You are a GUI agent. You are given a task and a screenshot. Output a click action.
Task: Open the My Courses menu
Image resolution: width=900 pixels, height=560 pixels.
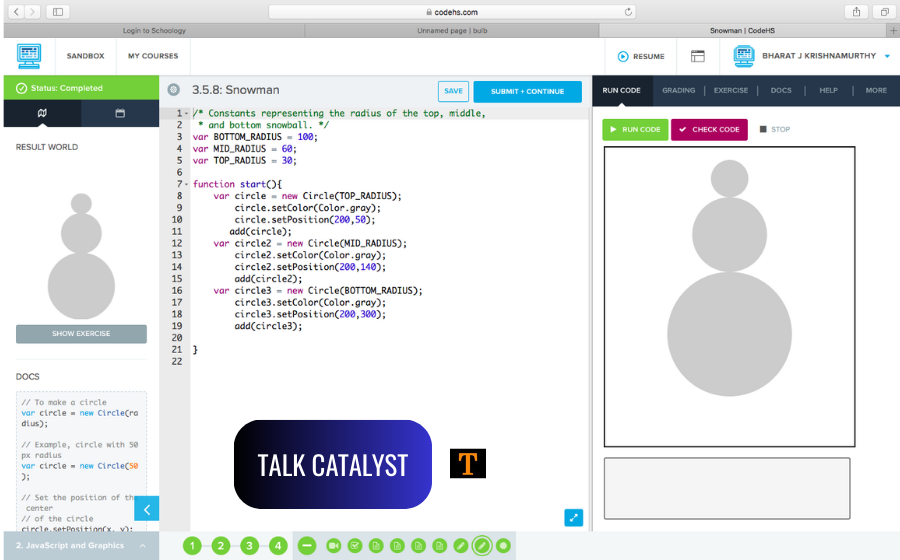(x=153, y=56)
